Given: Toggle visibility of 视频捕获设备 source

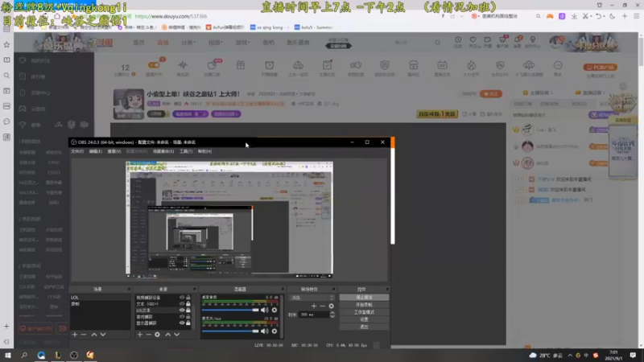Looking at the screenshot, I should (182, 298).
